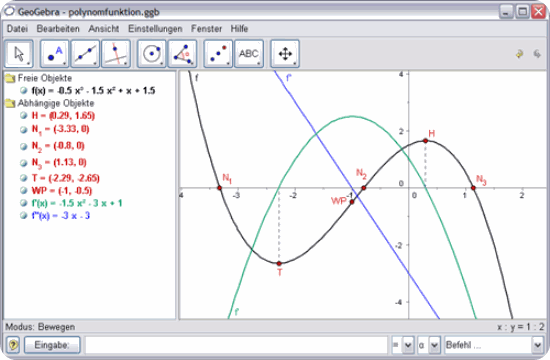Toggle visibility bullet of f'(x)
The image size is (550, 360).
click(x=24, y=203)
